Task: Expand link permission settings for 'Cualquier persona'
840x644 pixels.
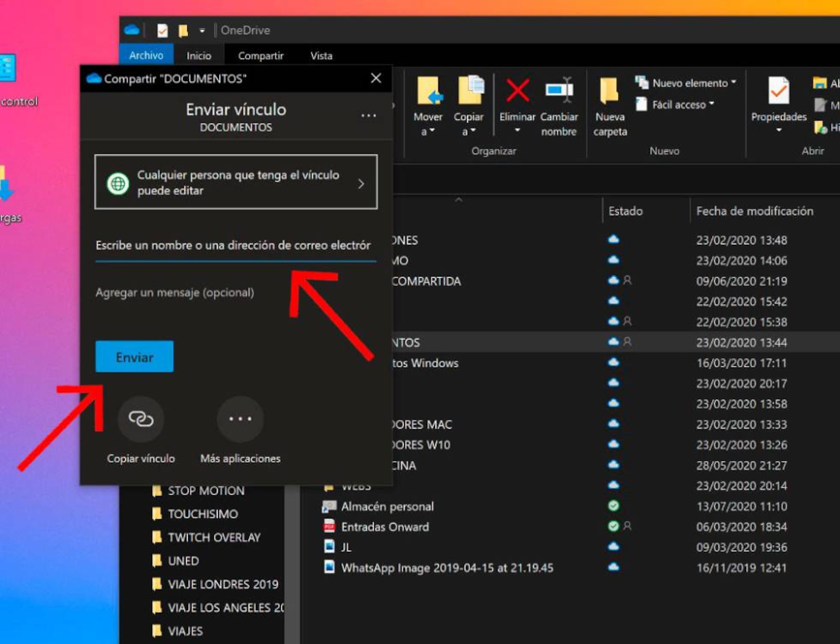Action: 361,183
